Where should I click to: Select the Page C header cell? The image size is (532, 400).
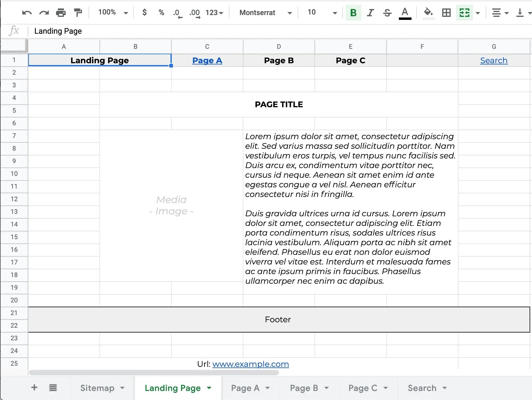tap(351, 60)
